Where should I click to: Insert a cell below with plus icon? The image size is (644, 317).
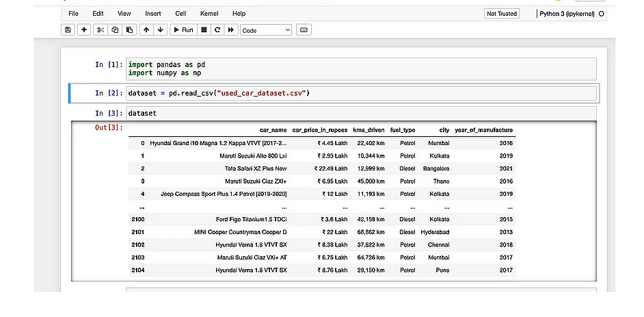tap(84, 30)
